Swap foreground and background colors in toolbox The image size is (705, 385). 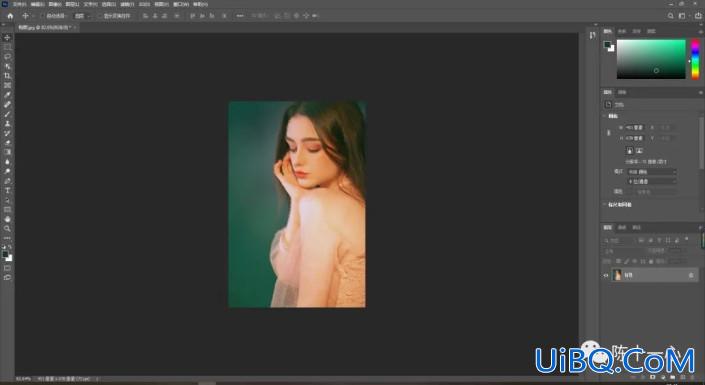[x=10, y=247]
